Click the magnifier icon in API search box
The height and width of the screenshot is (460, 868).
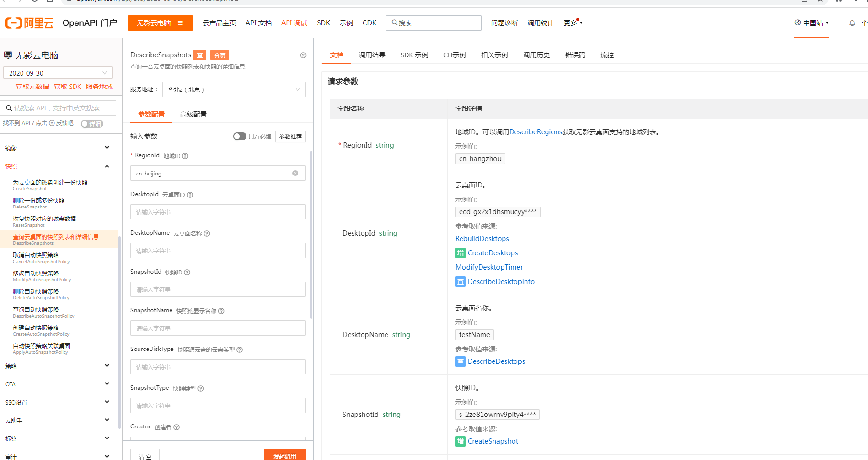point(9,108)
